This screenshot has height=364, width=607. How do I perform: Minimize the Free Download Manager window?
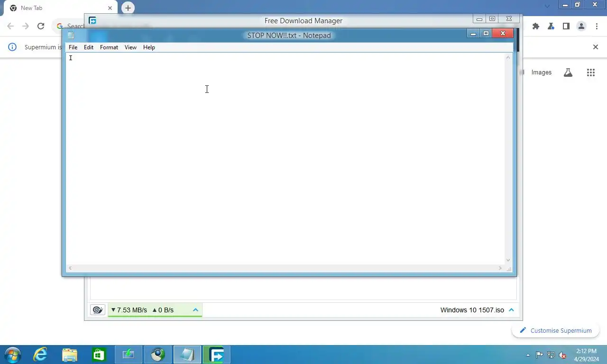[479, 19]
